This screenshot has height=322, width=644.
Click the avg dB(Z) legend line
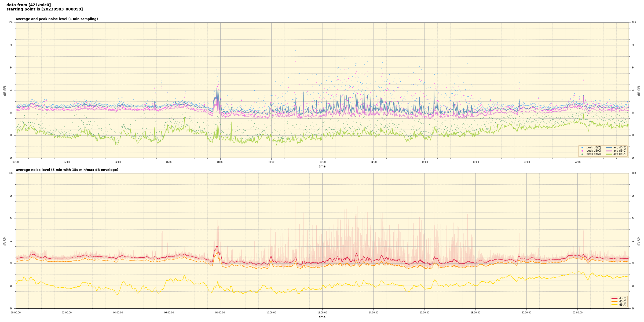click(x=609, y=148)
